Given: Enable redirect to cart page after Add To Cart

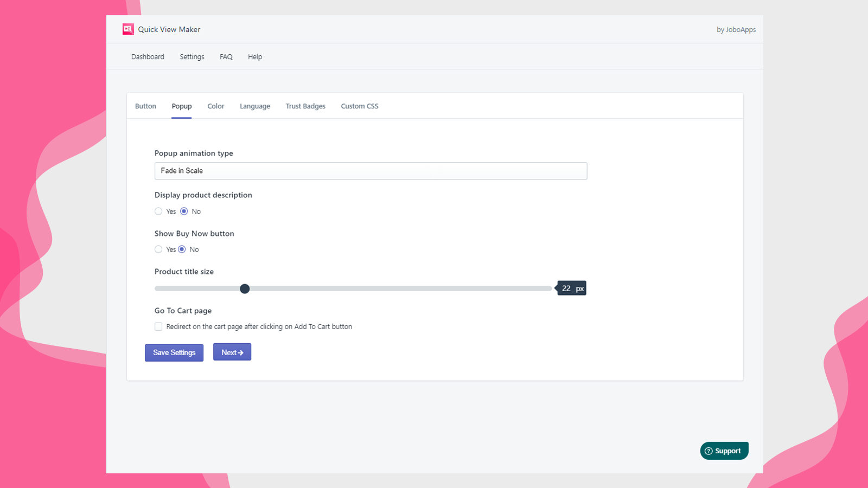Looking at the screenshot, I should (x=158, y=326).
